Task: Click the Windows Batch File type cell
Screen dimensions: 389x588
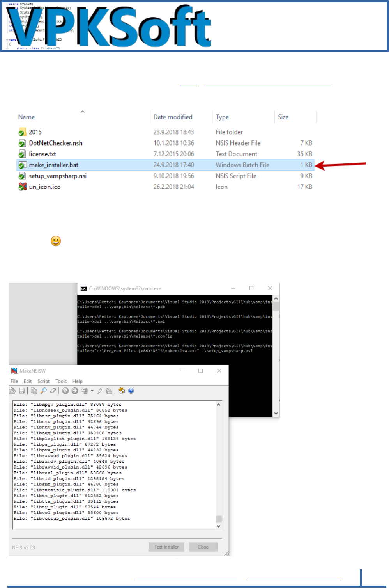Action: pyautogui.click(x=242, y=165)
